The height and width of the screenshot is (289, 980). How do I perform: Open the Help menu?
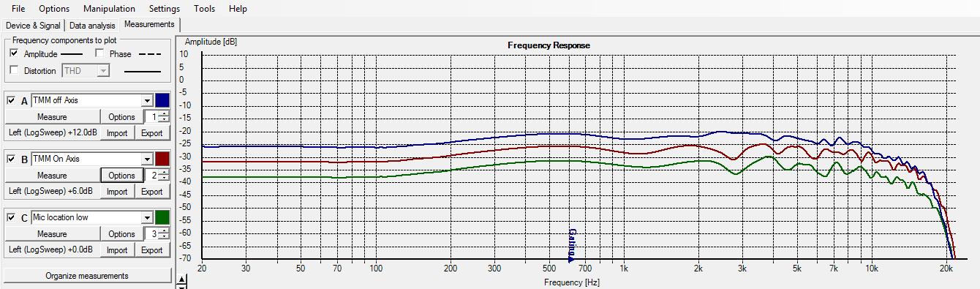[238, 9]
